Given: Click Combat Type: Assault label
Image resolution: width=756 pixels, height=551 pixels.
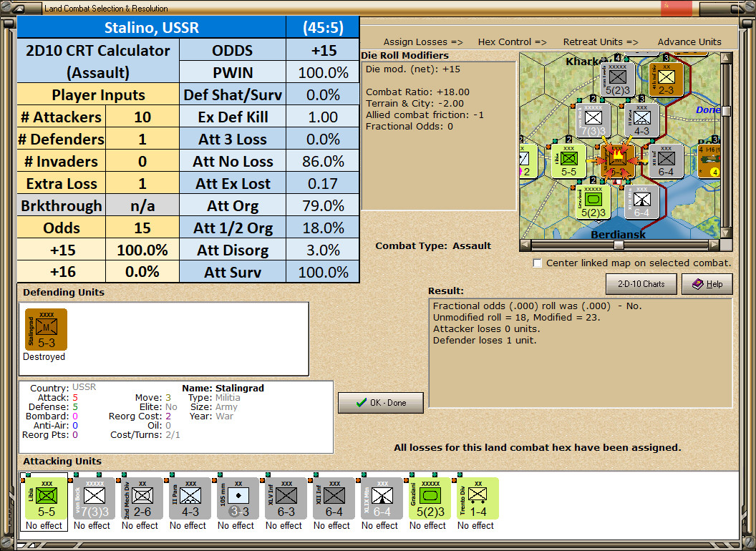Looking at the screenshot, I should click(x=433, y=246).
